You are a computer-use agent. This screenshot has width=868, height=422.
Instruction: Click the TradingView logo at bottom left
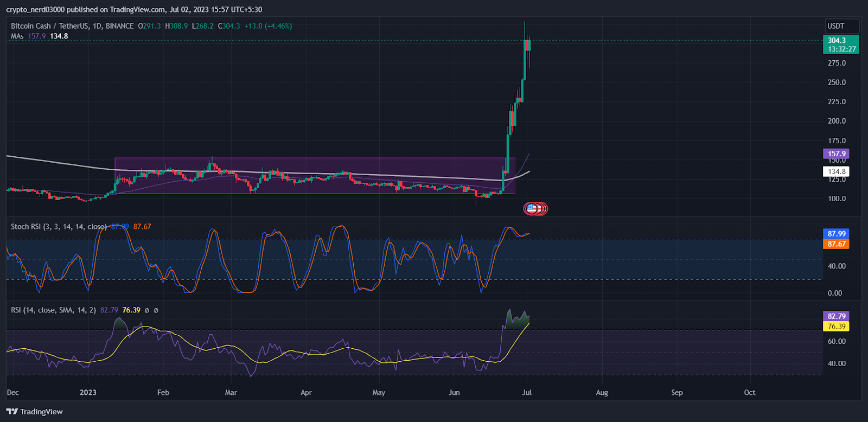[x=35, y=412]
